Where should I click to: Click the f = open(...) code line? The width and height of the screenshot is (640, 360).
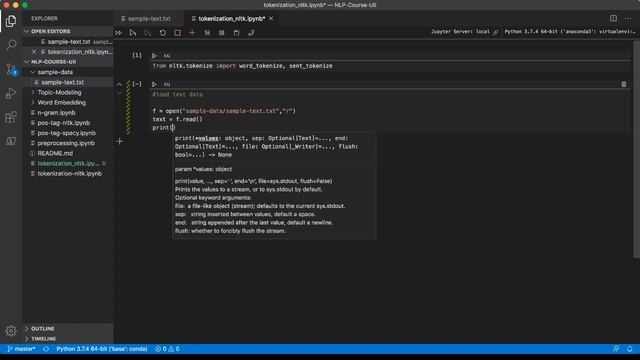pos(224,111)
